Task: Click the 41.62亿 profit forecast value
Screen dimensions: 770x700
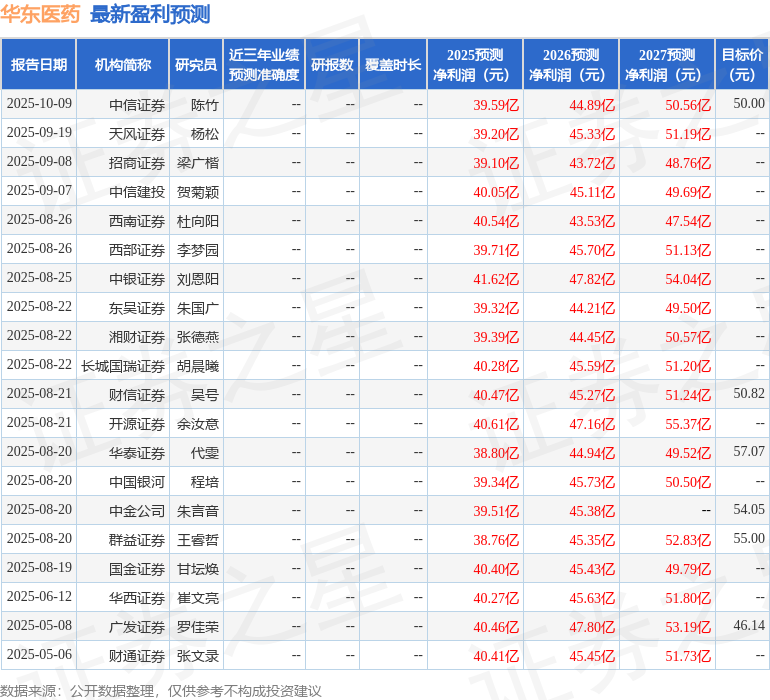Action: point(496,279)
